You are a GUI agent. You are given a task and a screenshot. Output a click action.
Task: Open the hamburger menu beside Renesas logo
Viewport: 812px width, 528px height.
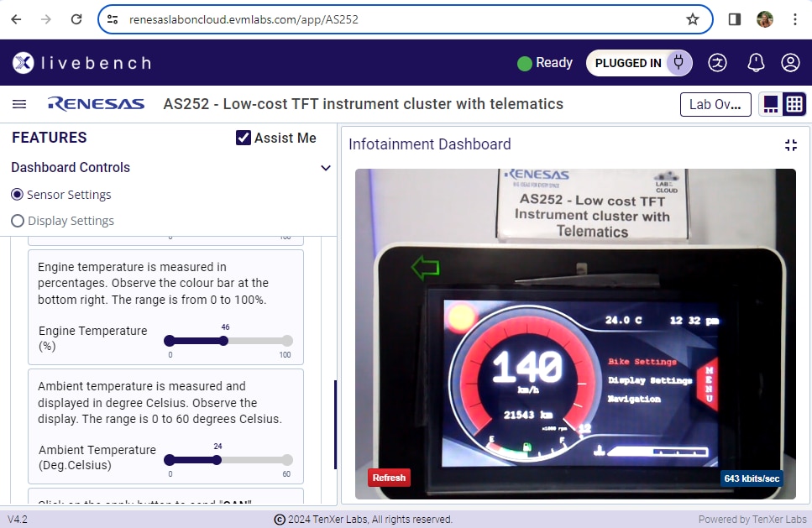[19, 104]
